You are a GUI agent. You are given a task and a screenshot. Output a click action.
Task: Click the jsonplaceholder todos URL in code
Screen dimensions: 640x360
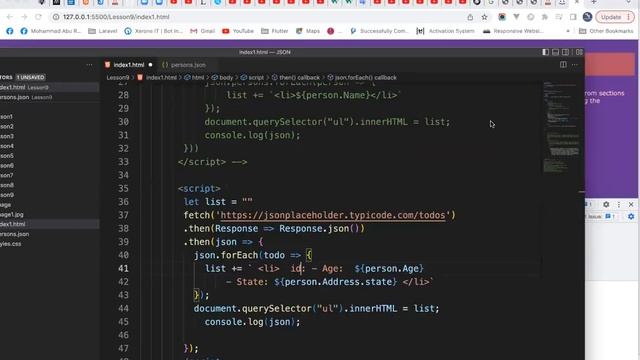coord(333,215)
